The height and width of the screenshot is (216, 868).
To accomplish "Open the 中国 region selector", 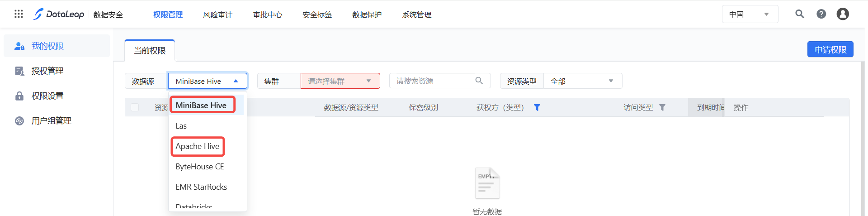I will tap(750, 14).
